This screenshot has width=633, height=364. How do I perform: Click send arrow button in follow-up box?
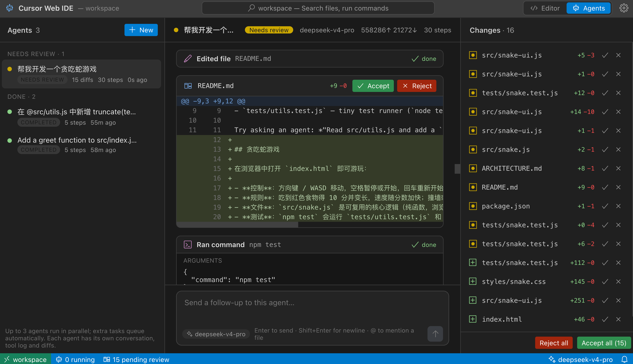(x=435, y=334)
